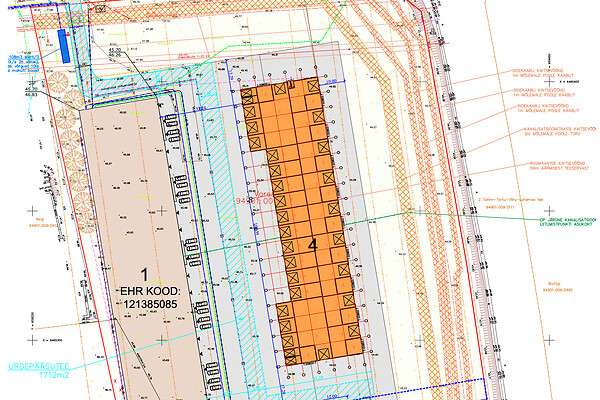Click the blue text note at top left
The image size is (600, 400).
click(22, 63)
